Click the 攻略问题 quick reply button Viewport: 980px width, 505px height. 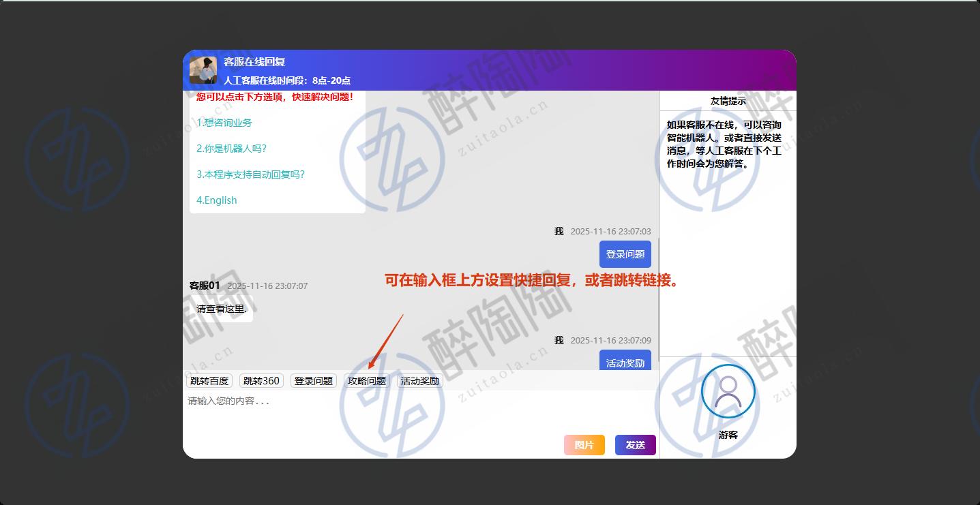pos(367,381)
